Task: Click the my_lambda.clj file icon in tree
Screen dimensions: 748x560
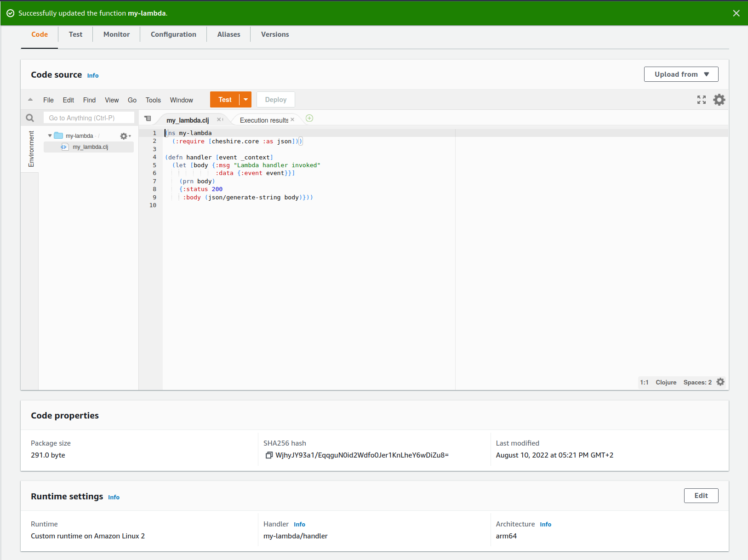Action: pos(65,147)
